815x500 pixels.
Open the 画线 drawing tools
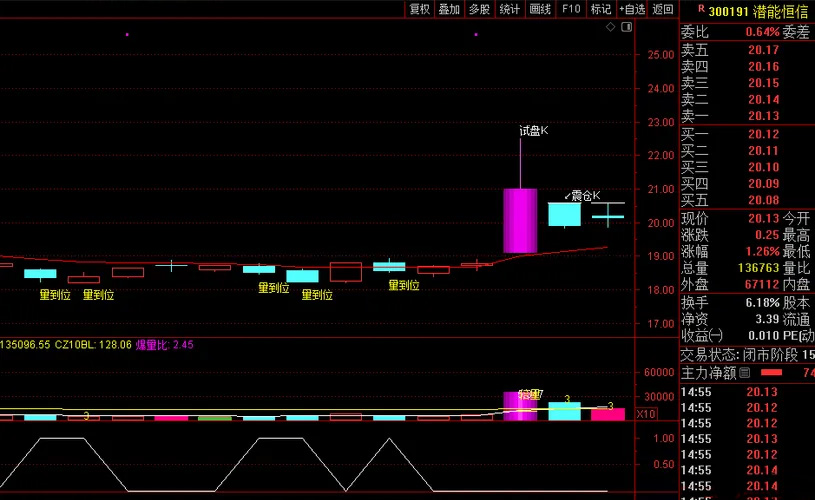[540, 9]
